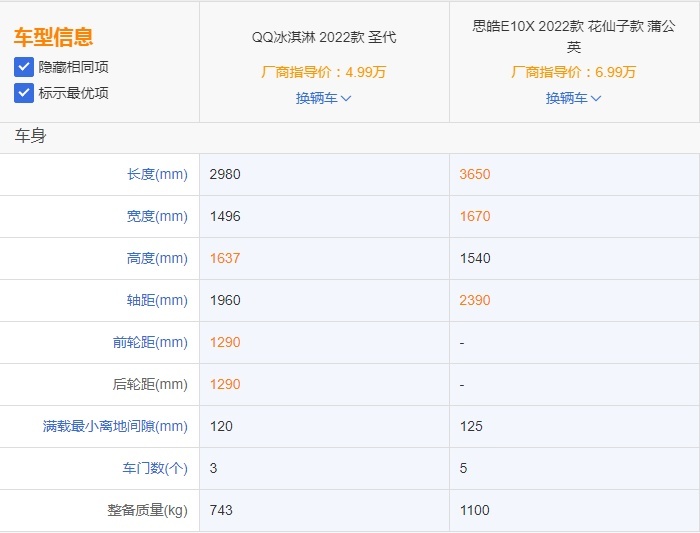
Task: Click QQ冰淇淋 price 厂商指导价：4.99万
Action: tap(324, 72)
